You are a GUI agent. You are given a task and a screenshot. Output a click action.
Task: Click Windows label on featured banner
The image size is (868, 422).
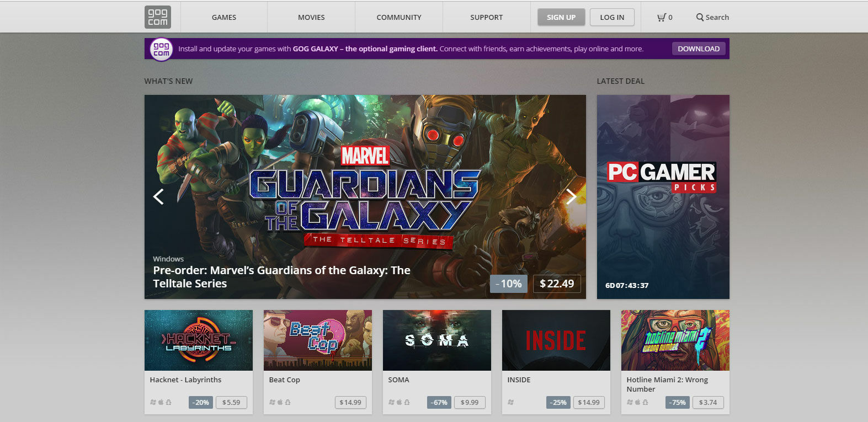168,259
